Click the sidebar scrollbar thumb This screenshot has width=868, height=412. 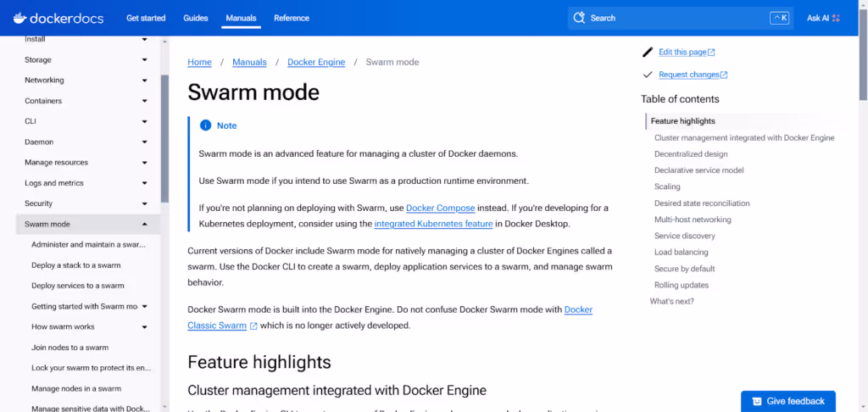pyautogui.click(x=164, y=138)
